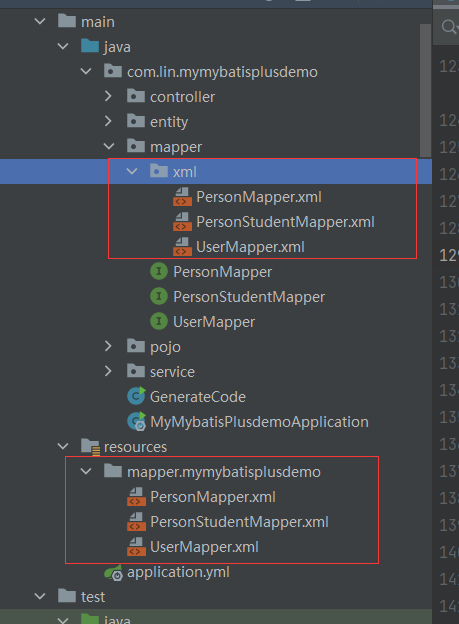Viewport: 459px width, 624px height.
Task: Click the blue java source folder icon
Action: [90, 46]
